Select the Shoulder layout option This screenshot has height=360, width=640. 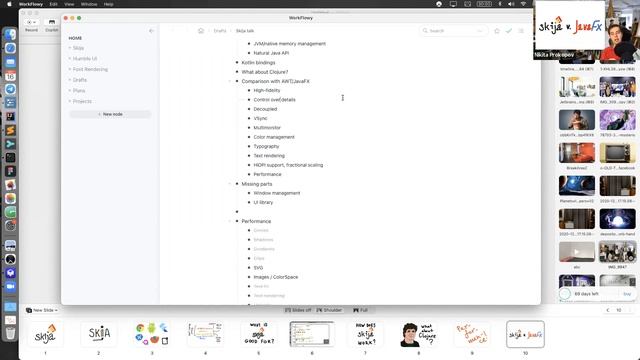coord(329,310)
